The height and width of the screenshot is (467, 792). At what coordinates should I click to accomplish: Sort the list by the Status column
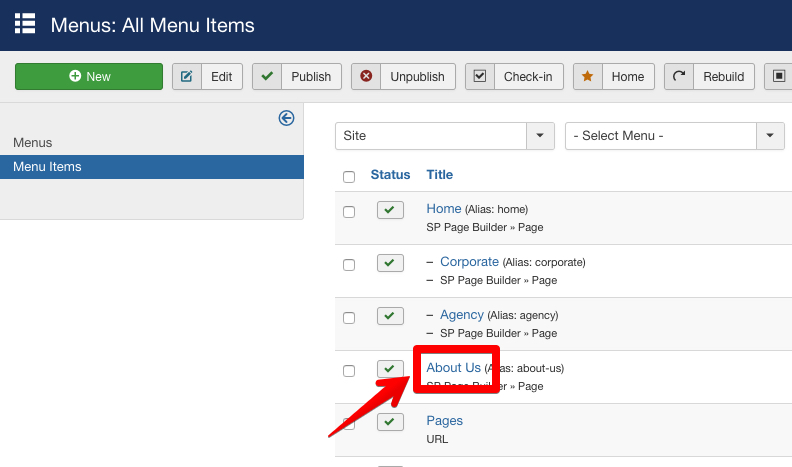coord(390,175)
